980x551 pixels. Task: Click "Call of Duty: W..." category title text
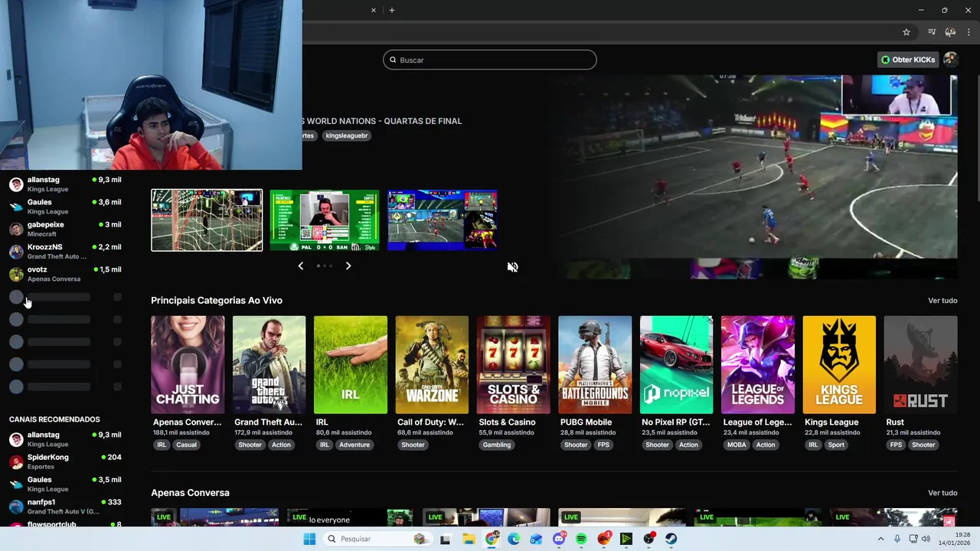tap(430, 422)
